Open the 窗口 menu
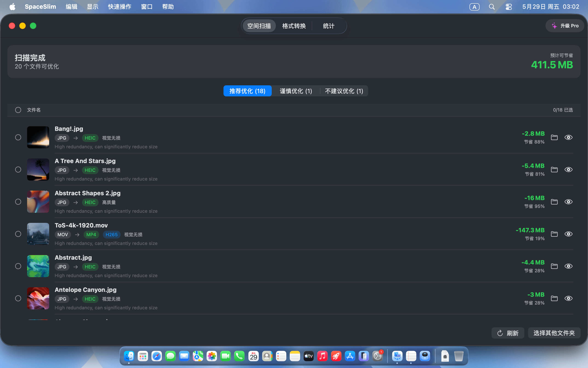This screenshot has width=588, height=368. click(147, 7)
